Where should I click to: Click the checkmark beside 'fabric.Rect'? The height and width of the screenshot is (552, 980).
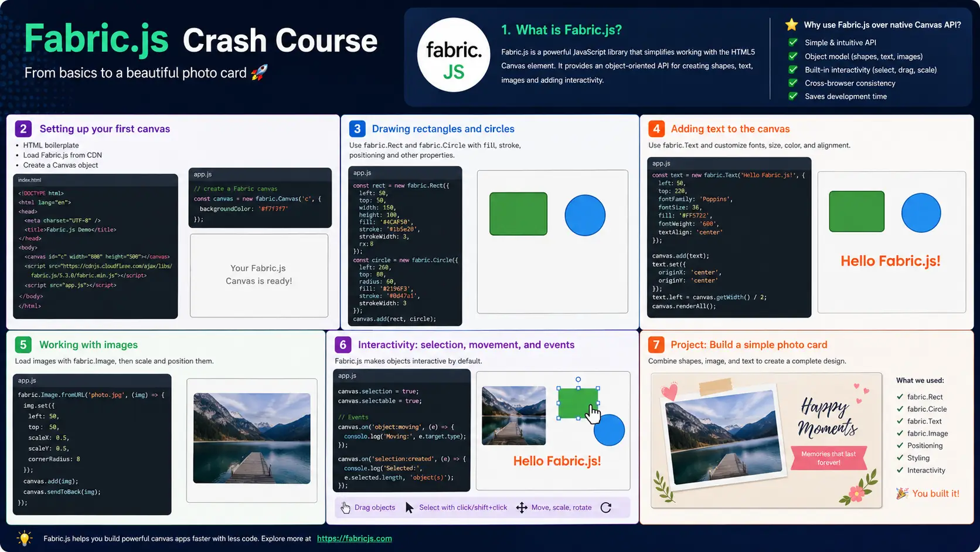coord(900,397)
